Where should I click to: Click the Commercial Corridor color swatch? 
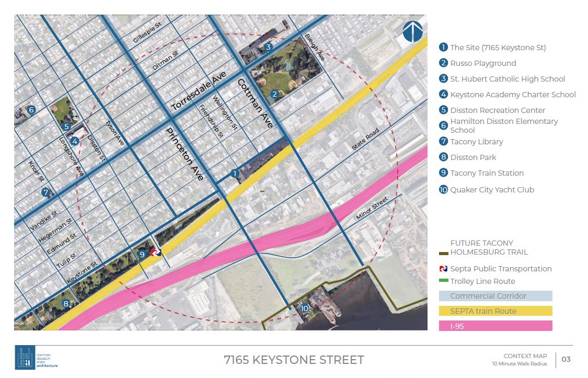click(495, 296)
